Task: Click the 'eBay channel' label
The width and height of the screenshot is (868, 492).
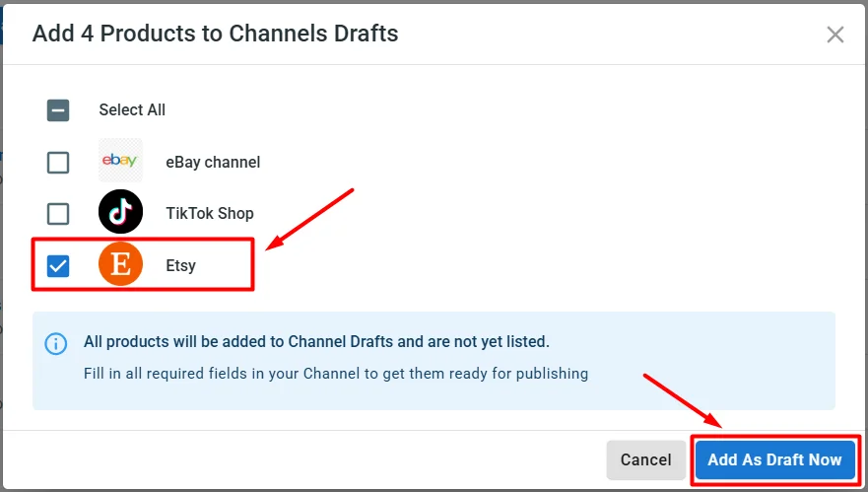Action: pos(213,163)
